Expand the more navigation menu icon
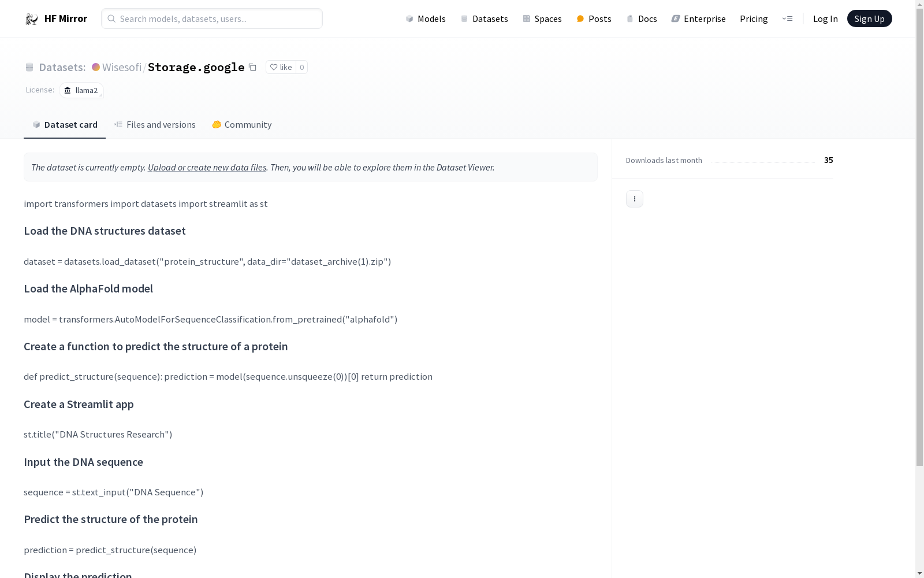The image size is (924, 578). (x=787, y=18)
